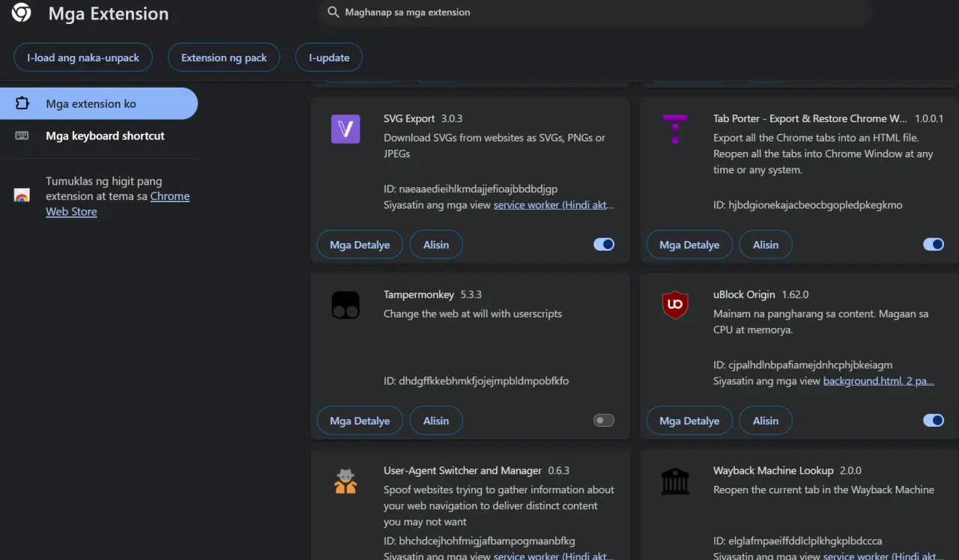
Task: Click the Tab Porter extension icon
Action: tap(675, 129)
